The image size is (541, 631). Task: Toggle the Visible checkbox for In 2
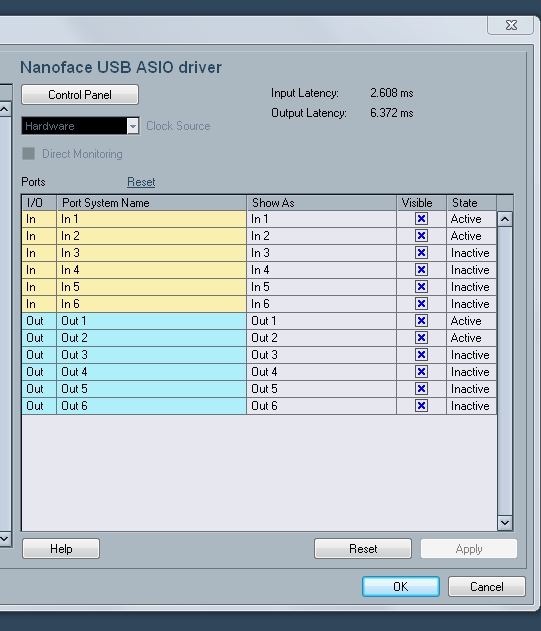pyautogui.click(x=421, y=236)
